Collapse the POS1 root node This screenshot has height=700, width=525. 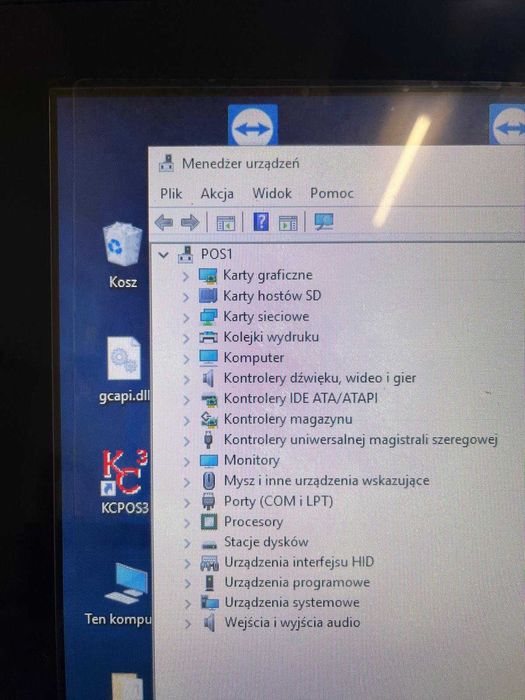point(163,255)
